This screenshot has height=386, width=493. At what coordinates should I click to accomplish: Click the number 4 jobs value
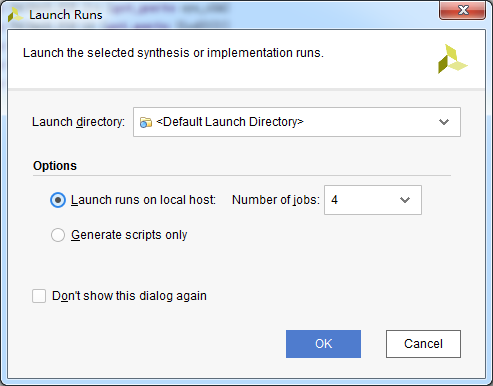click(334, 200)
